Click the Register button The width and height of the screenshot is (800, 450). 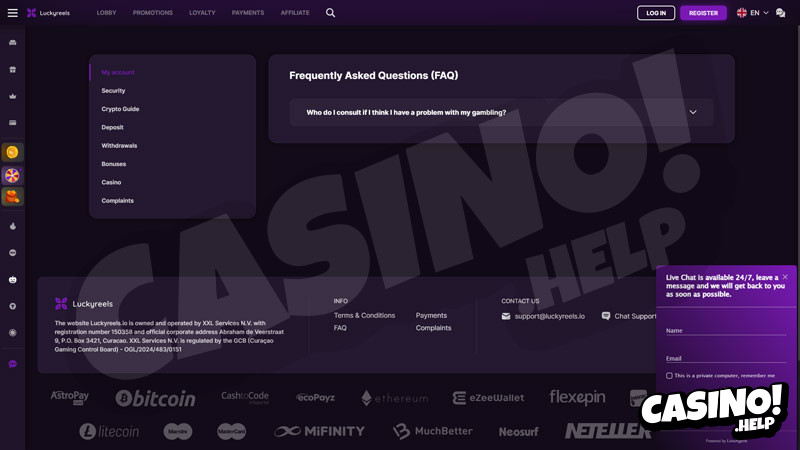point(703,13)
